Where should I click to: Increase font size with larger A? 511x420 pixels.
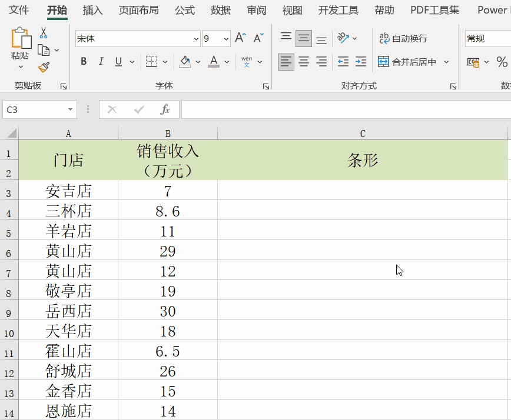241,38
